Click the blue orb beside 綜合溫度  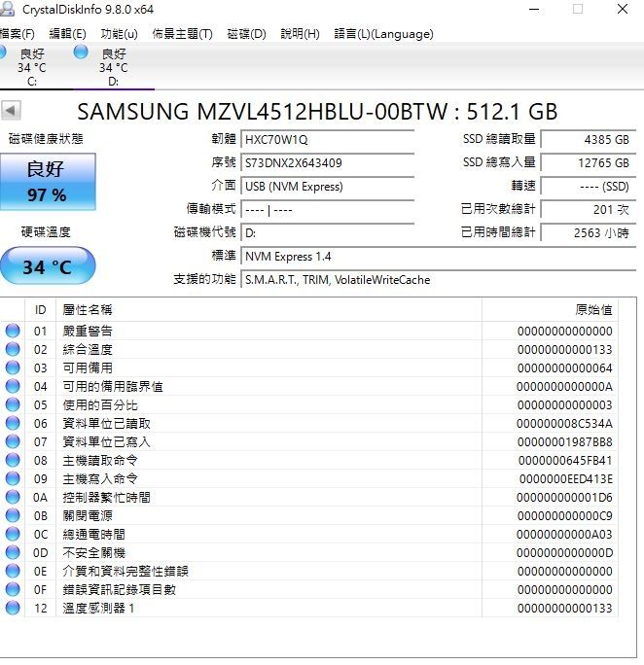[13, 349]
